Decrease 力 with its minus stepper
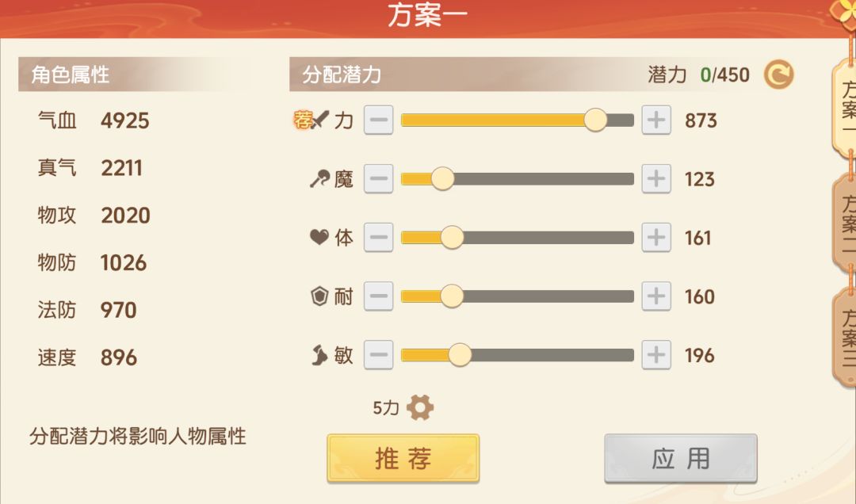 [378, 120]
